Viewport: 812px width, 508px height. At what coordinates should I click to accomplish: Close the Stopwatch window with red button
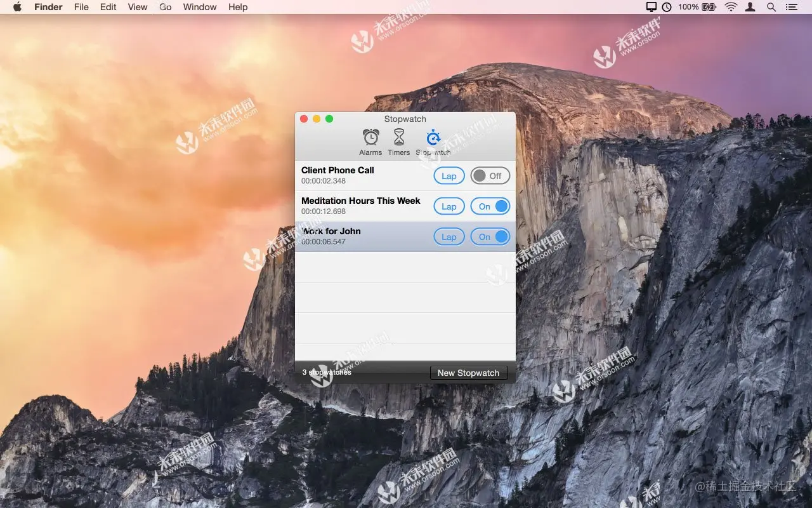point(304,119)
